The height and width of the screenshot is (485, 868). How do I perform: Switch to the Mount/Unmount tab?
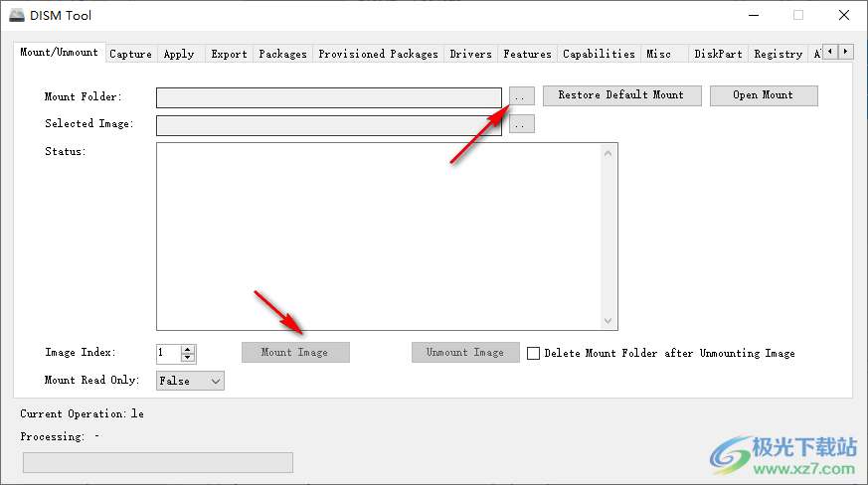[x=60, y=53]
